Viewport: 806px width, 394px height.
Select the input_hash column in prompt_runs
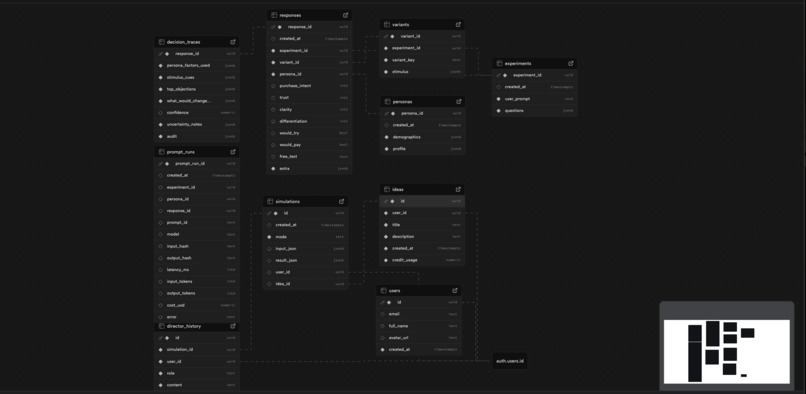(x=197, y=246)
